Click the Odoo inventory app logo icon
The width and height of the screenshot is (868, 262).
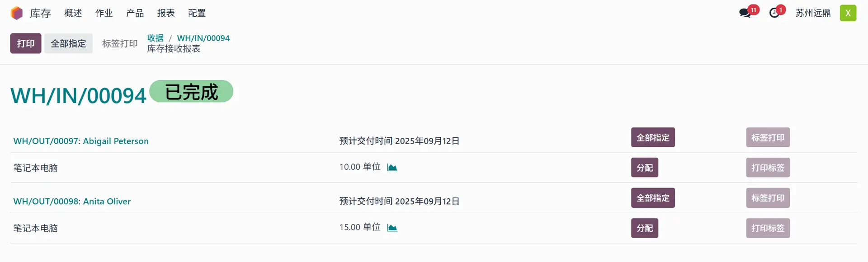(x=17, y=13)
